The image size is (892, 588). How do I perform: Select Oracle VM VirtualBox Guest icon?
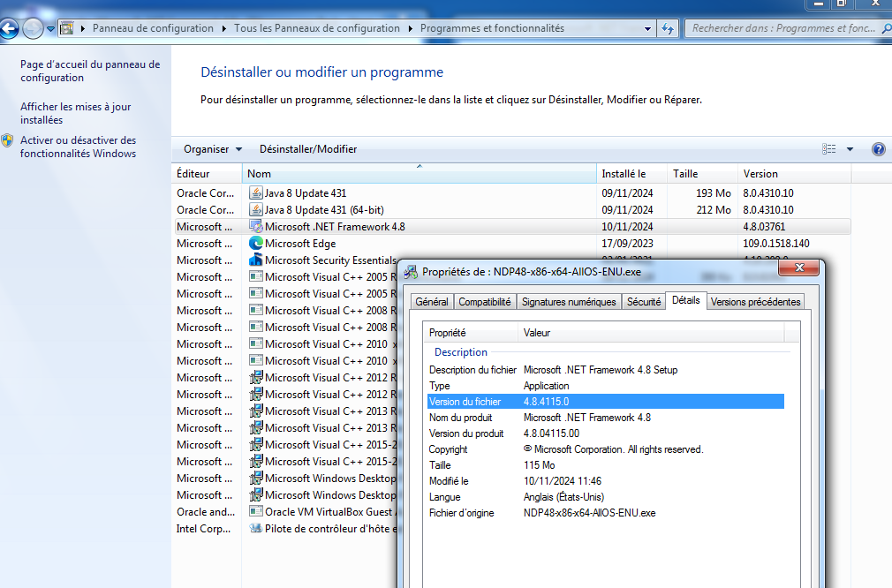click(256, 512)
